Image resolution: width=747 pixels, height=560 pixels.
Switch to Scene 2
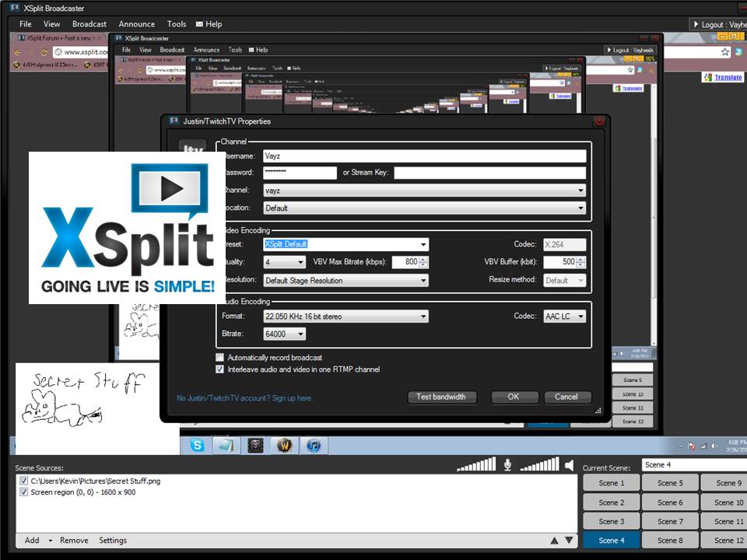(x=612, y=502)
